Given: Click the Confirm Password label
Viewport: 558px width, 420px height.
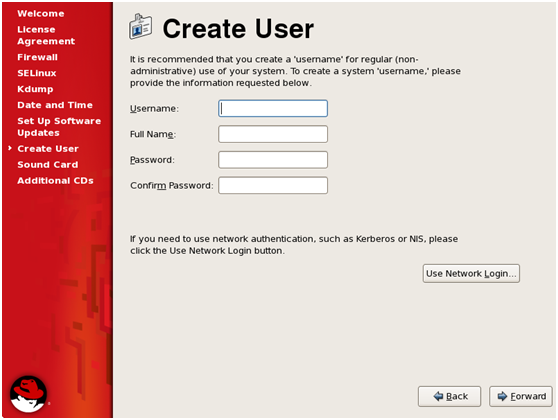Looking at the screenshot, I should tap(172, 185).
